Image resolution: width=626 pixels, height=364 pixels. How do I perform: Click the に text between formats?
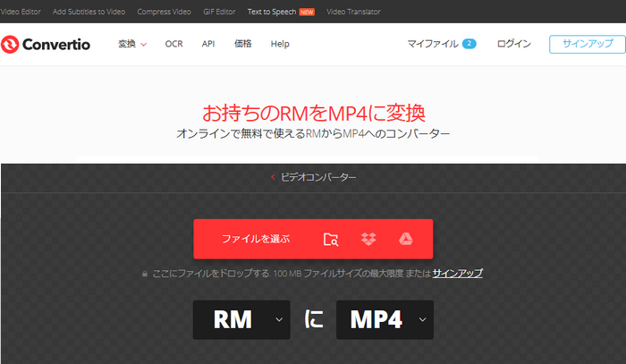(x=314, y=319)
